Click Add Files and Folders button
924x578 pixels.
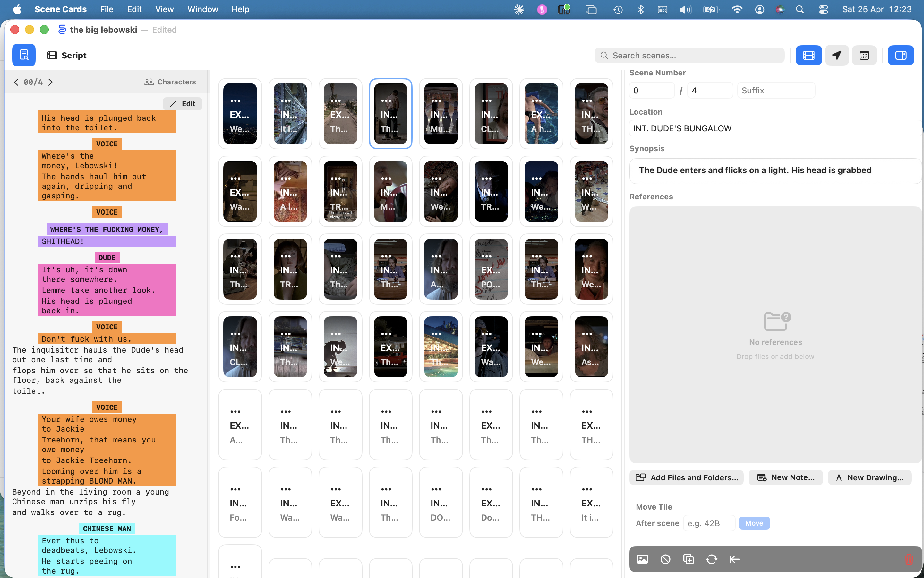[687, 477]
